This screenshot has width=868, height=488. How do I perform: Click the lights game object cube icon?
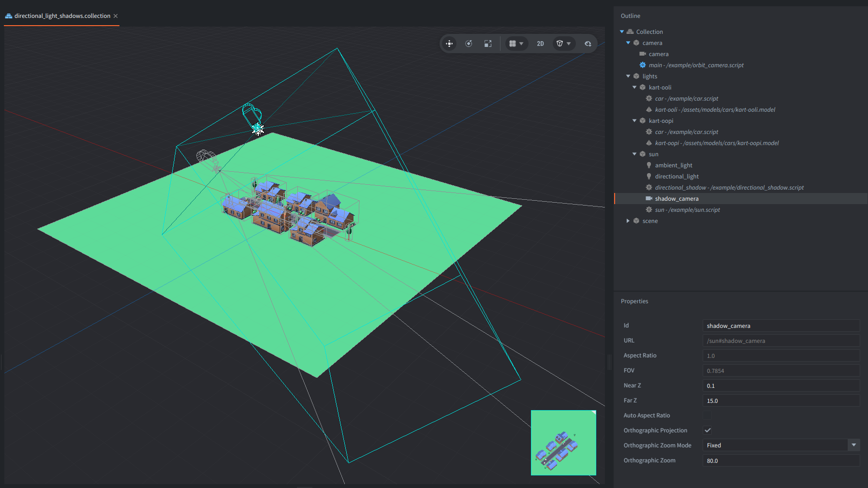point(636,76)
